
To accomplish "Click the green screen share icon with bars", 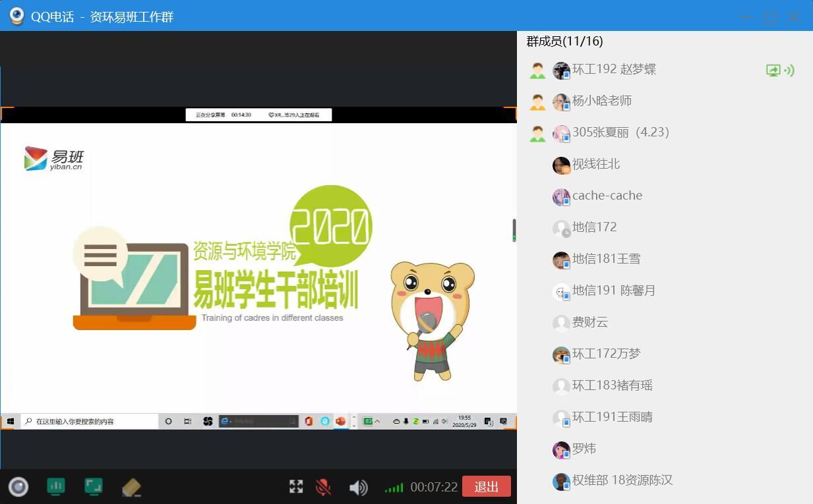I will (x=56, y=487).
